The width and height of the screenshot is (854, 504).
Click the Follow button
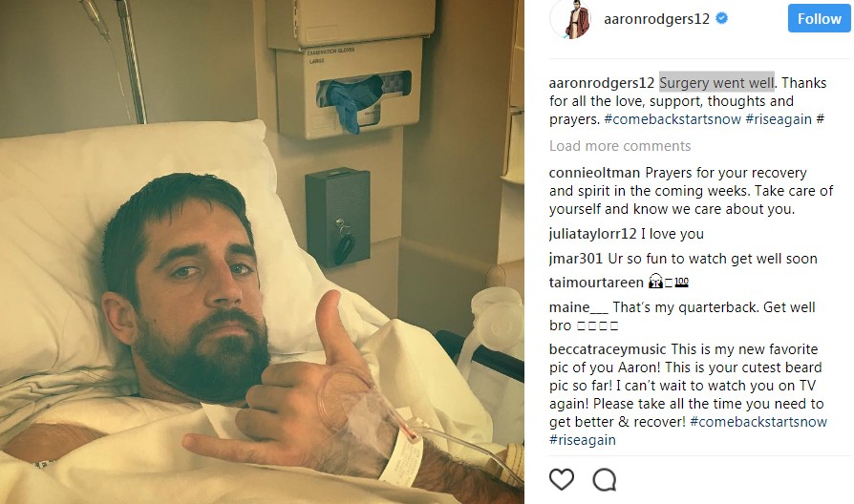[820, 19]
